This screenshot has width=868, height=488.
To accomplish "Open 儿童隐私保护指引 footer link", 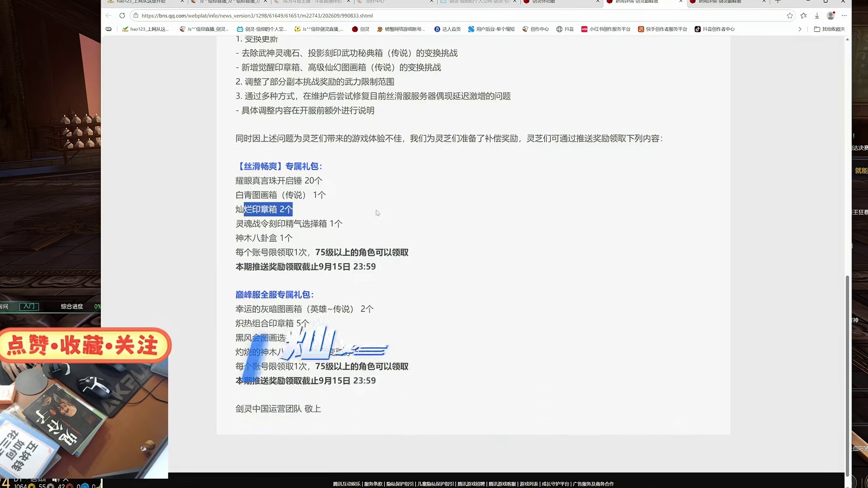I will pos(435,484).
